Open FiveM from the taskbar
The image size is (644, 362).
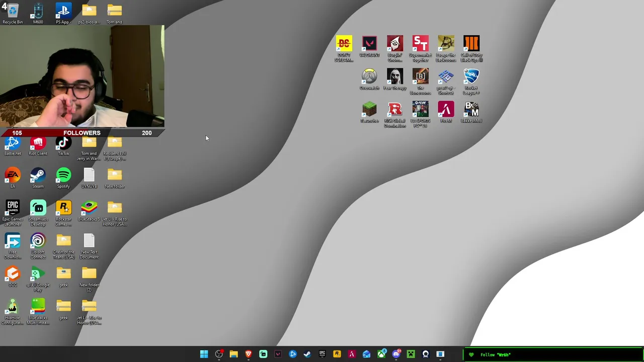(x=352, y=354)
